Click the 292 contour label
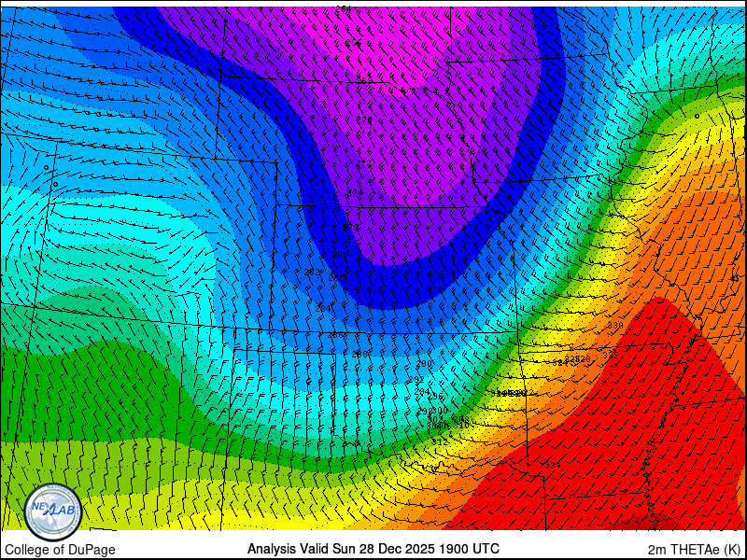Image resolution: width=747 pixels, height=560 pixels. point(416,380)
